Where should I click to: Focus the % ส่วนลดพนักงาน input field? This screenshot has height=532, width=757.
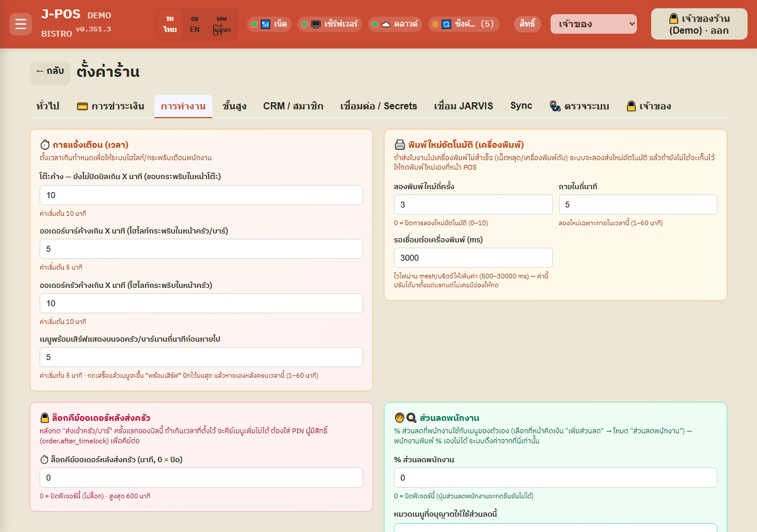point(555,478)
